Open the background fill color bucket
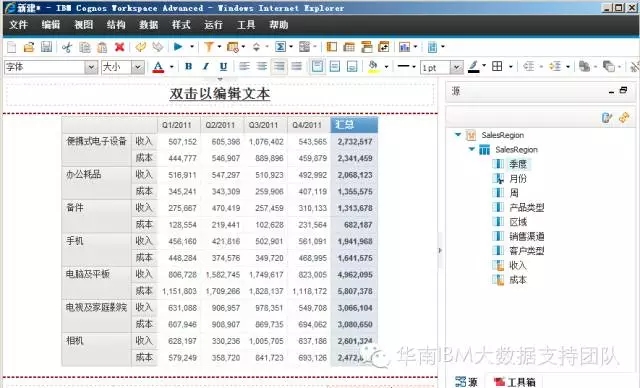Image resolution: width=640 pixels, height=388 pixels. (x=373, y=67)
